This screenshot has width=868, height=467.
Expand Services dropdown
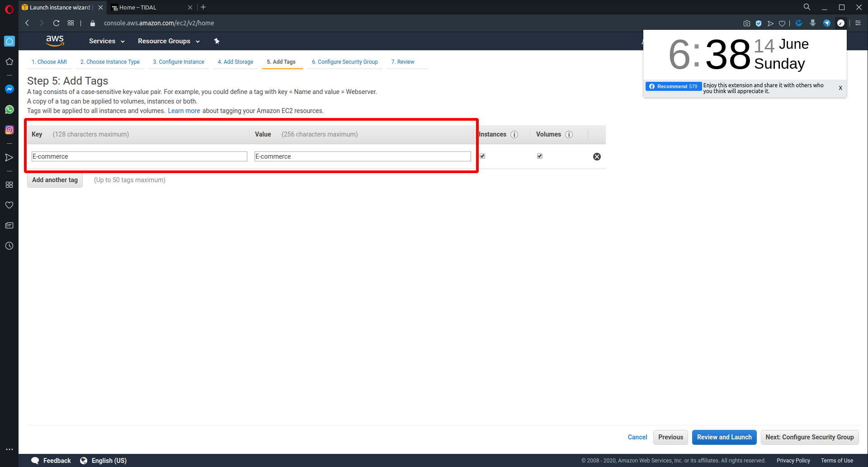[107, 41]
